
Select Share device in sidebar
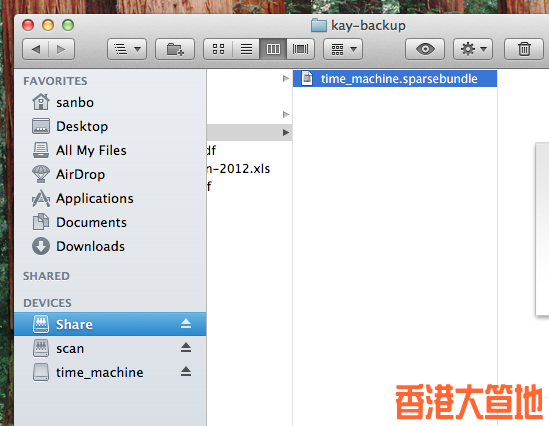(110, 324)
